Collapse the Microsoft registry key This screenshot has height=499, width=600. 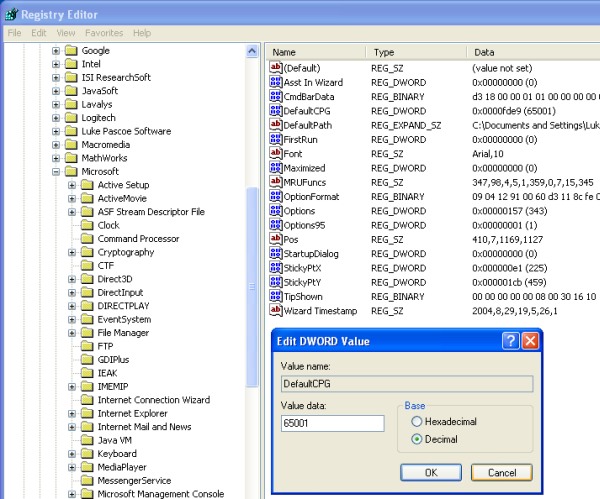56,172
